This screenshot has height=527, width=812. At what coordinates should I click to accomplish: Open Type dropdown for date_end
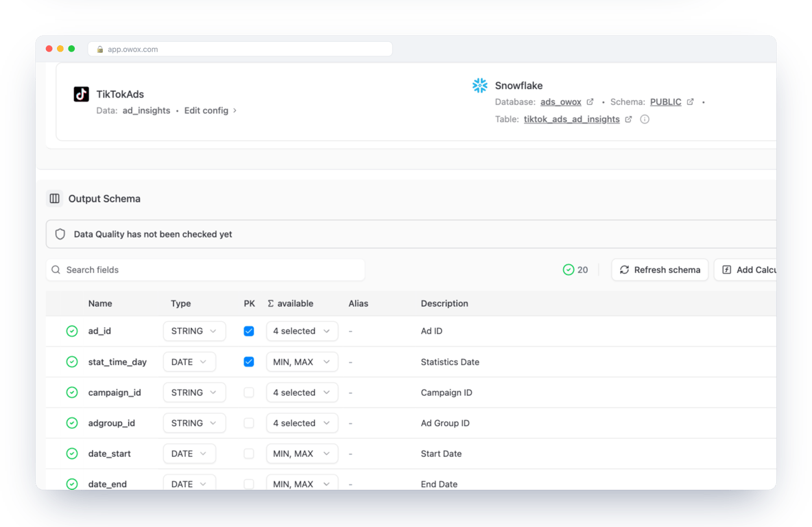click(189, 482)
